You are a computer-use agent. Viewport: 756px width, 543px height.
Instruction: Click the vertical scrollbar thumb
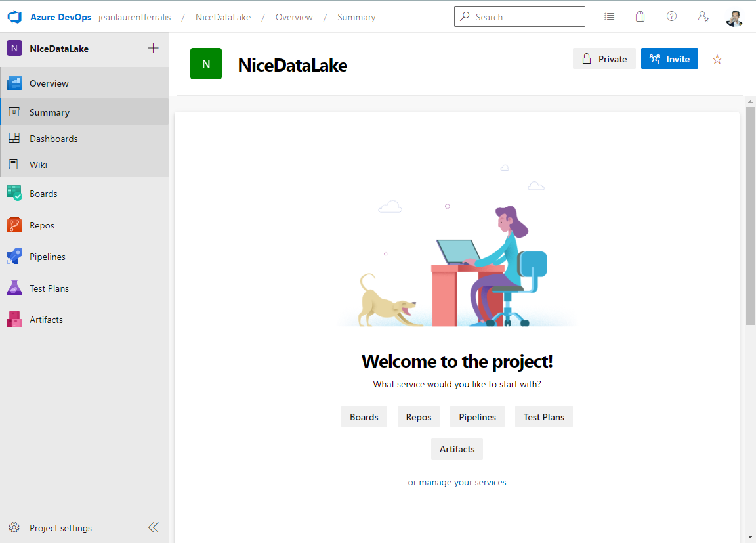[749, 215]
